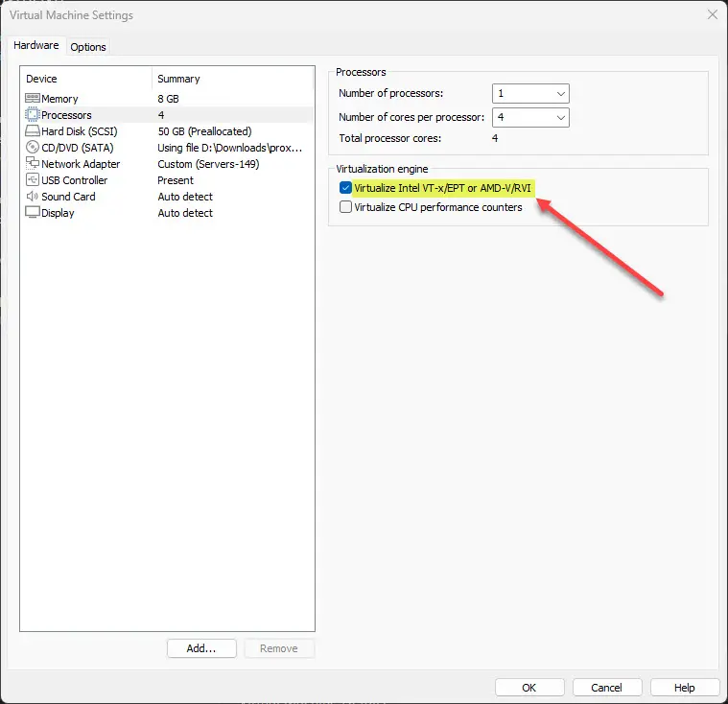Select the Hard Disk (SCSI) label
Viewport: 728px width, 704px height.
click(80, 131)
